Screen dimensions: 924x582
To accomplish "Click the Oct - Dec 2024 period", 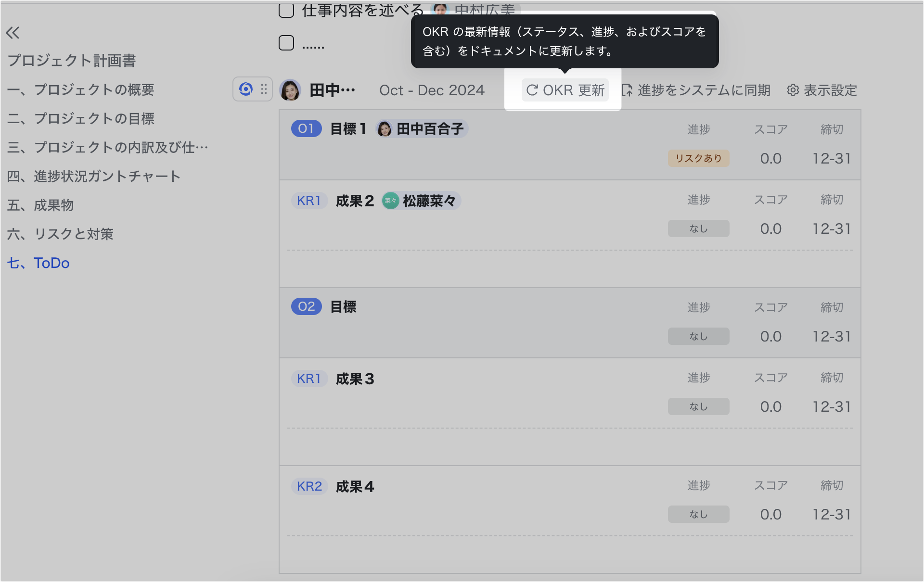I will click(432, 90).
